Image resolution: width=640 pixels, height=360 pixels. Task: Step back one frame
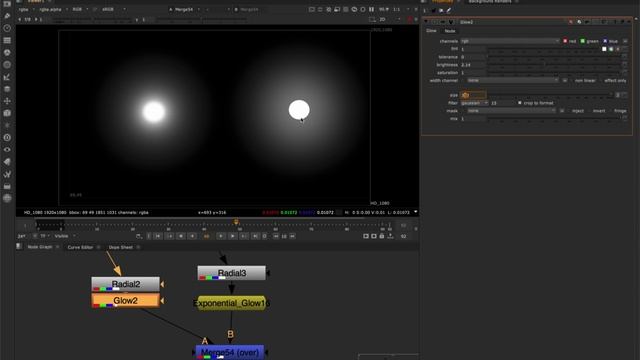[x=192, y=236]
